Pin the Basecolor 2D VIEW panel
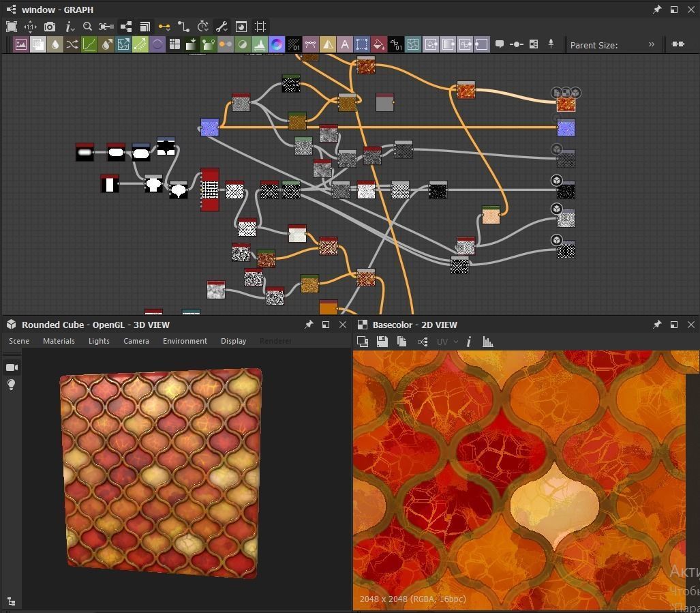This screenshot has height=613, width=700. click(656, 325)
